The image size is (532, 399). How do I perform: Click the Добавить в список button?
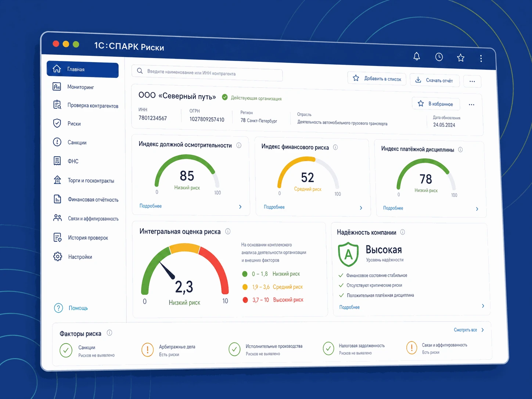tap(377, 79)
